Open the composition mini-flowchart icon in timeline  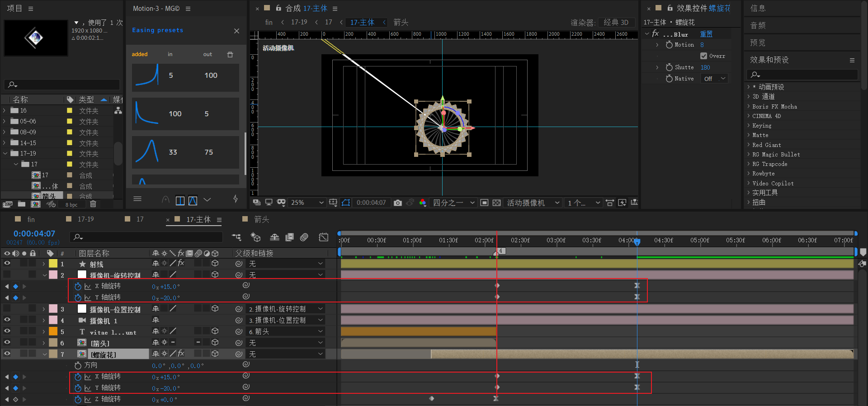point(236,237)
